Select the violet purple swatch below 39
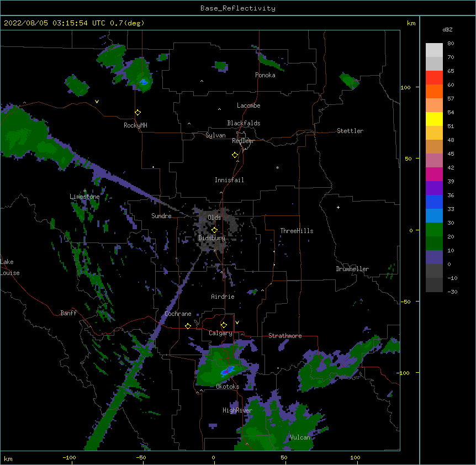The height and width of the screenshot is (465, 476). 434,188
